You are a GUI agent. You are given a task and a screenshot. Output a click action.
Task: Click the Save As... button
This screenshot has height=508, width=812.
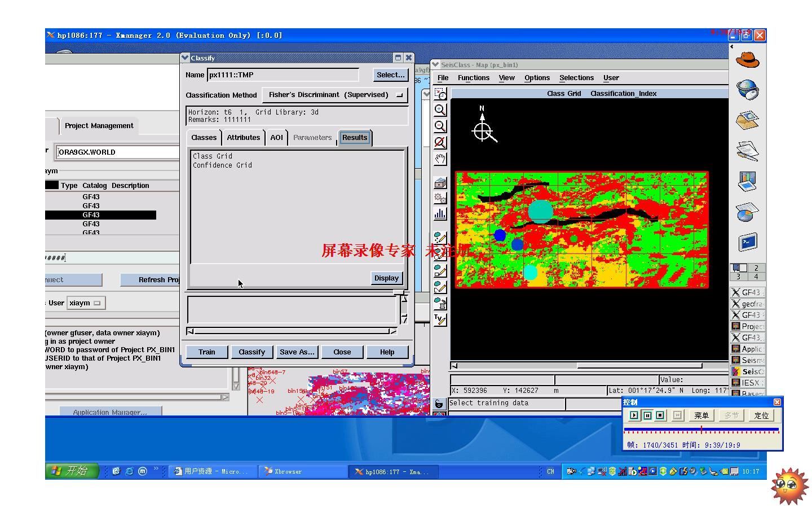(297, 352)
